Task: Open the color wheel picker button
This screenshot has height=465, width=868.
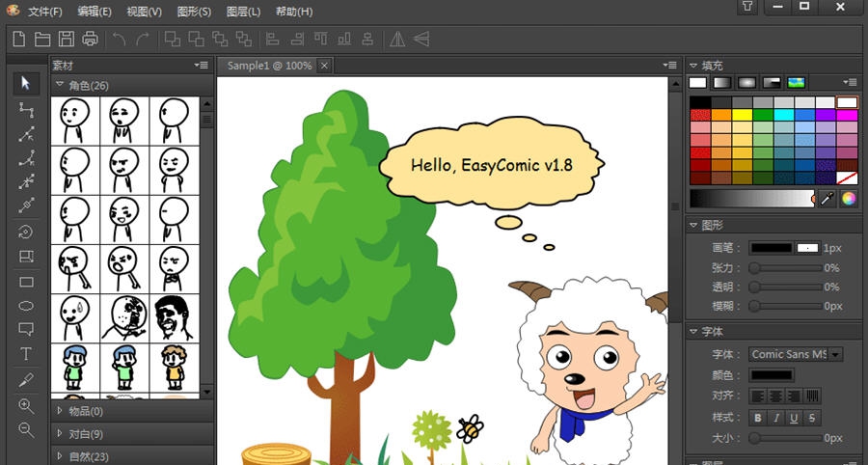Action: [849, 198]
